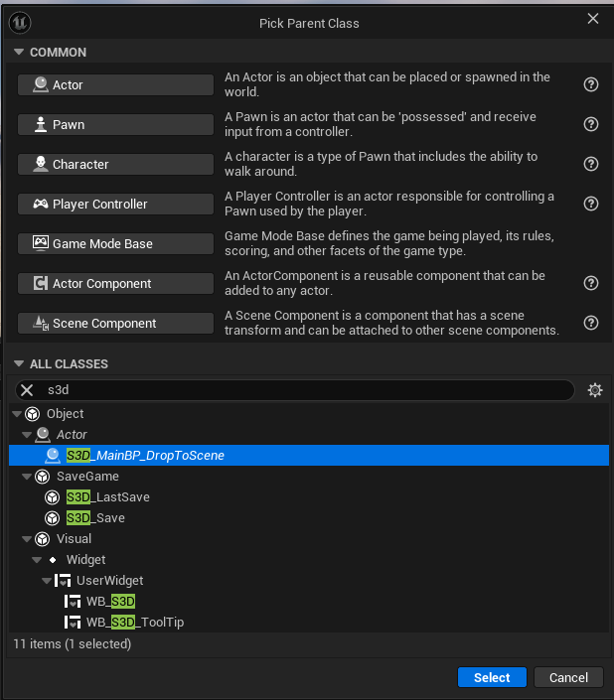
Task: Select the Visual class row
Action: pyautogui.click(x=309, y=539)
